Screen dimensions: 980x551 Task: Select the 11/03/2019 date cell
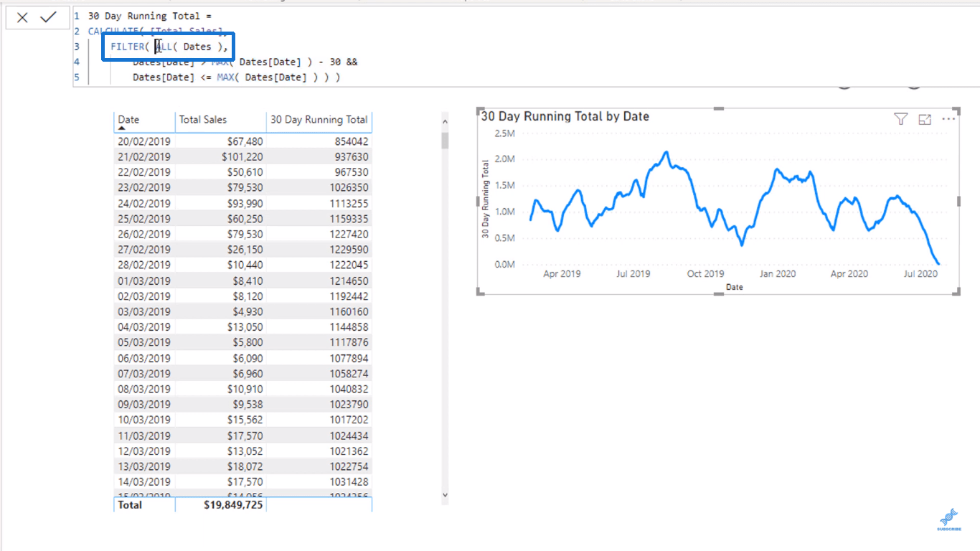click(144, 435)
